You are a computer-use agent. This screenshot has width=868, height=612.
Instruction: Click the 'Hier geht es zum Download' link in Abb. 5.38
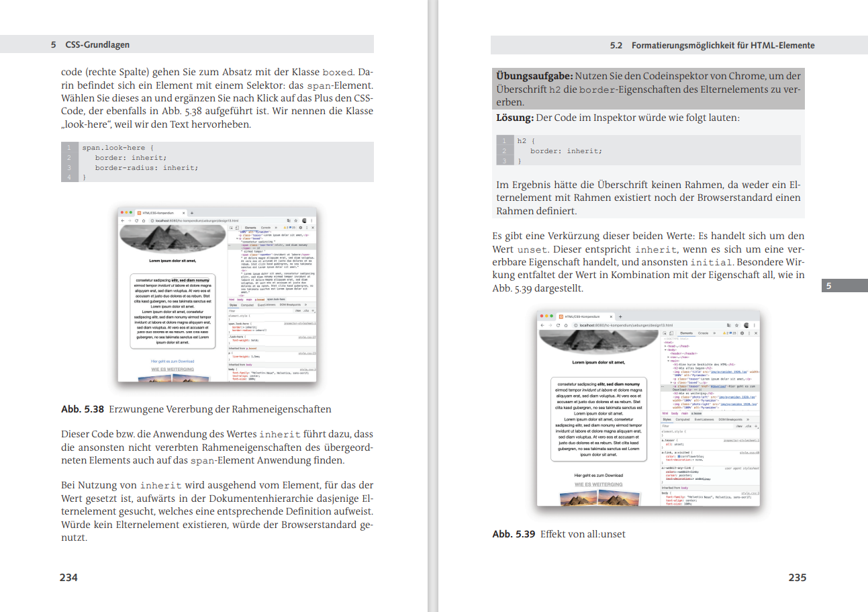(172, 361)
